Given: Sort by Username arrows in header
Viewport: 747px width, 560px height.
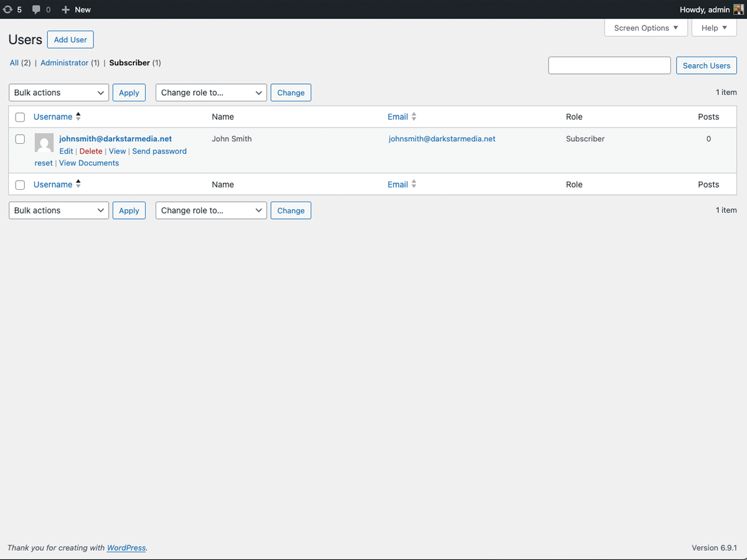Looking at the screenshot, I should click(x=78, y=116).
